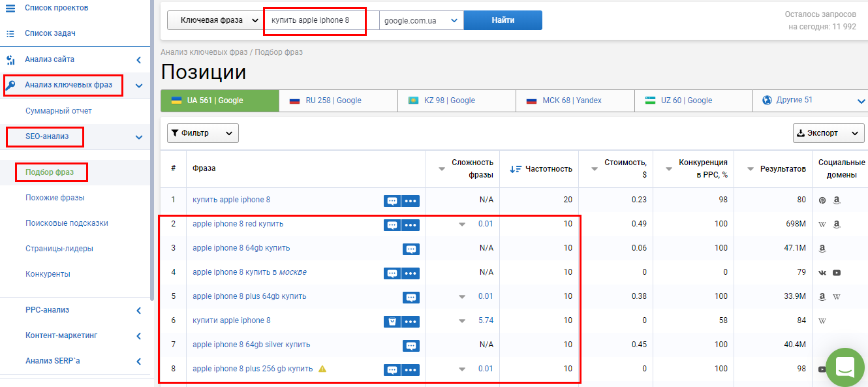Image resolution: width=868 pixels, height=387 pixels.
Task: Click the comment icon for row 1 phrase
Action: coord(392,201)
